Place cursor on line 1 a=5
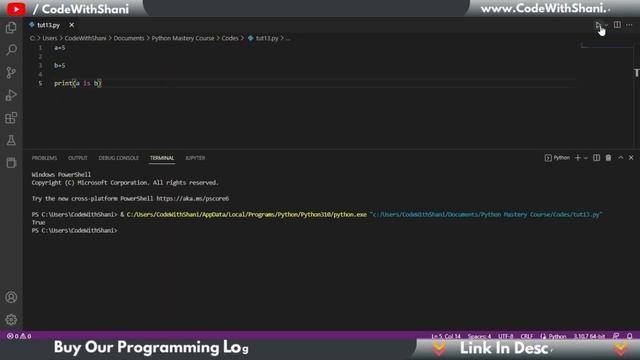Image resolution: width=640 pixels, height=360 pixels. tap(60, 48)
